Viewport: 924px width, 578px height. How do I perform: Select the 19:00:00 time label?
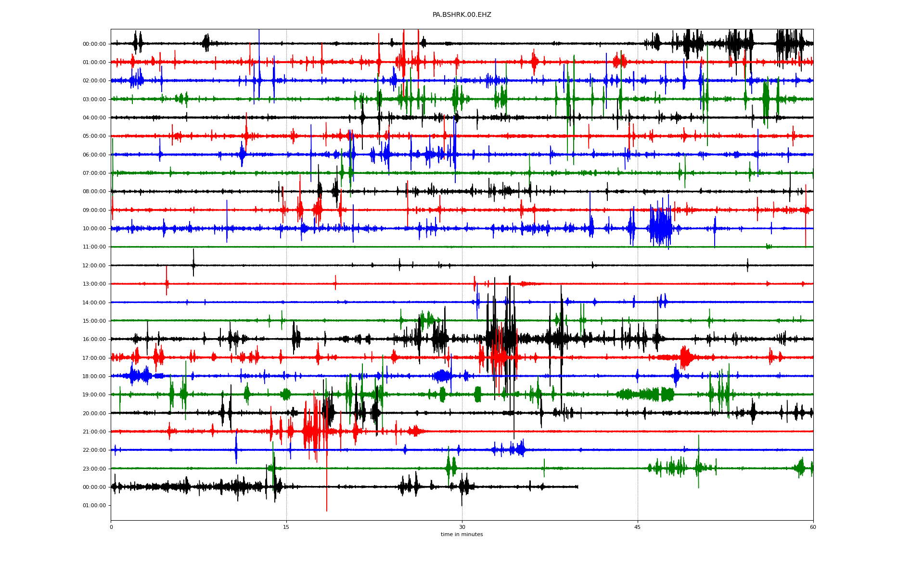point(94,395)
